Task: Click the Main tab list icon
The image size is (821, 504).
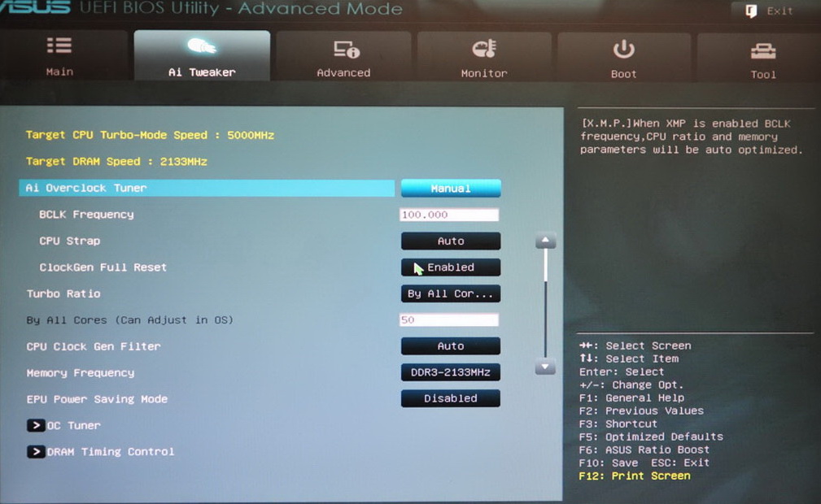Action: [59, 46]
